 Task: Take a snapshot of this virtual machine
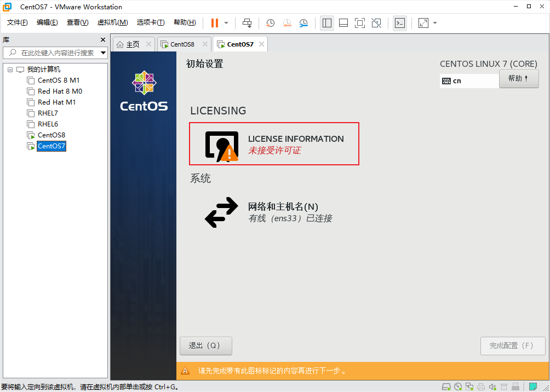[270, 23]
